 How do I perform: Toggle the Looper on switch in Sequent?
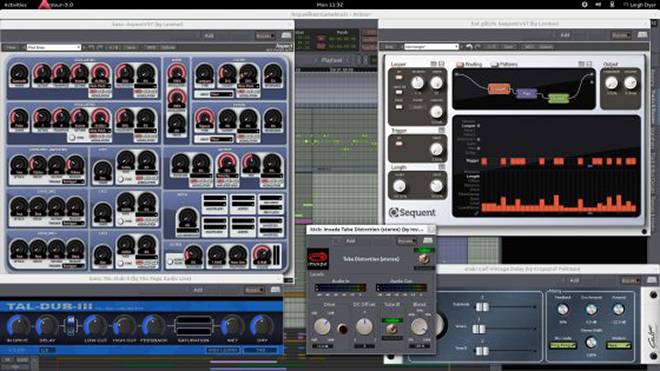399,78
